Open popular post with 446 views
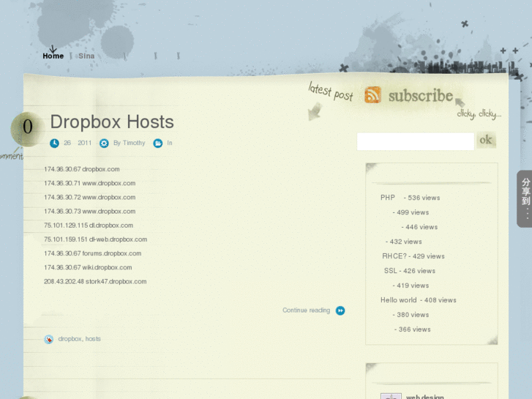 (419, 227)
